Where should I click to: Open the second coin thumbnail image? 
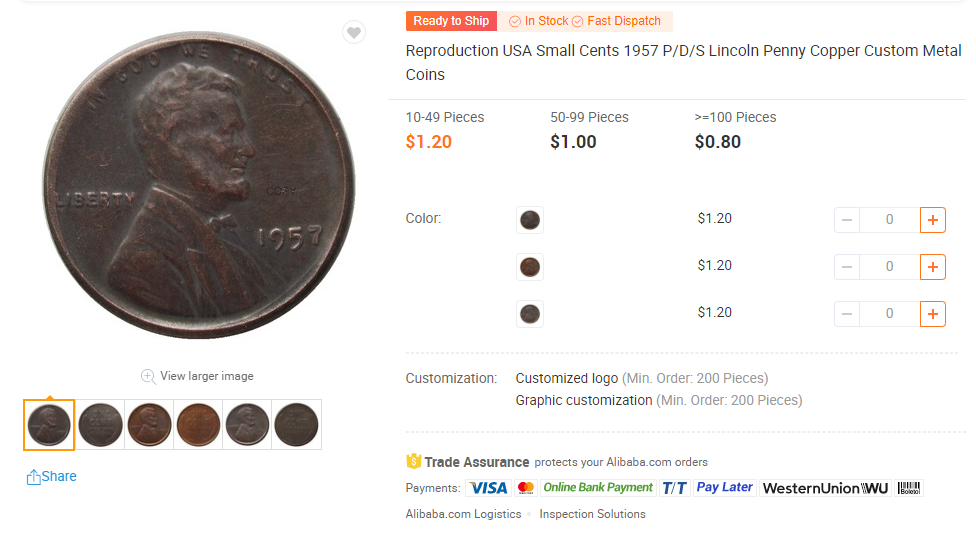100,424
